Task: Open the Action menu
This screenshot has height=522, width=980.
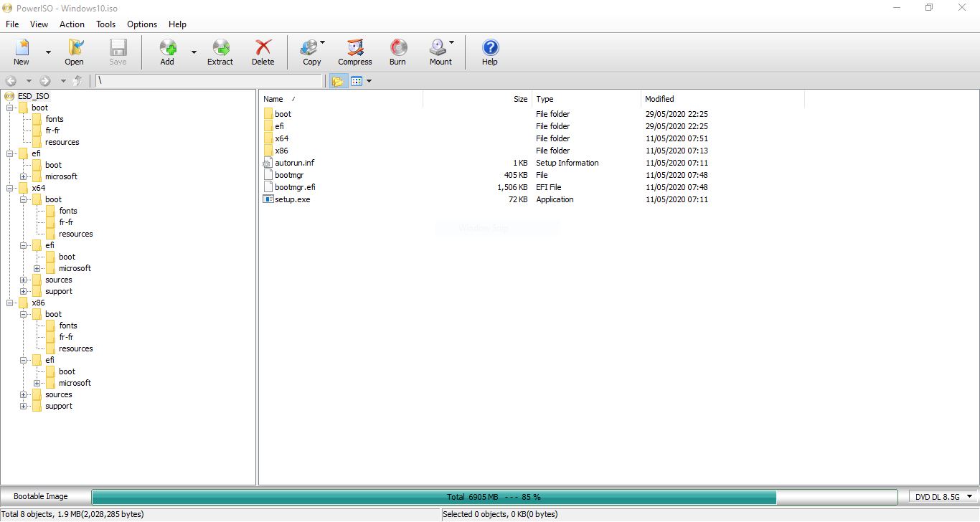Action: 72,24
